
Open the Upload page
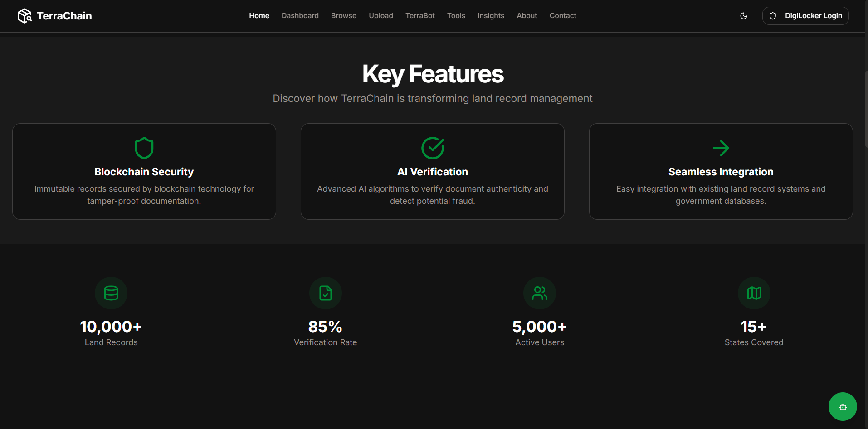(x=380, y=15)
